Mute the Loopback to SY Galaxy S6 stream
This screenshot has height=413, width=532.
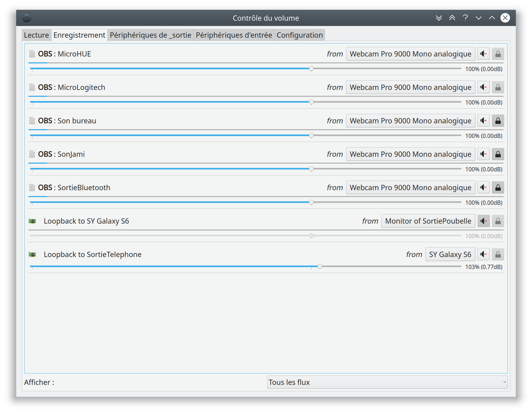pos(483,221)
